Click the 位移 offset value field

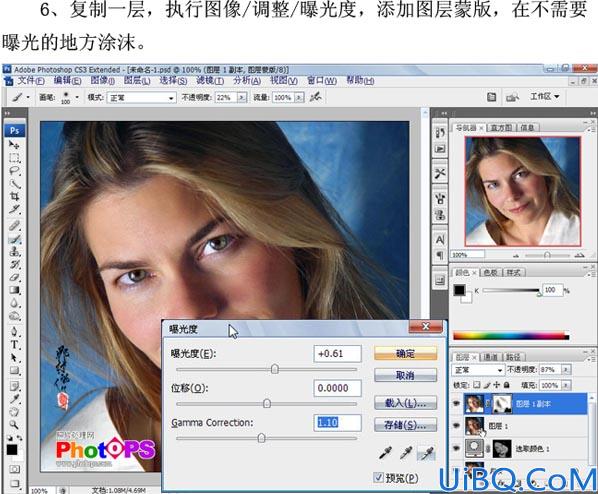[x=337, y=388]
